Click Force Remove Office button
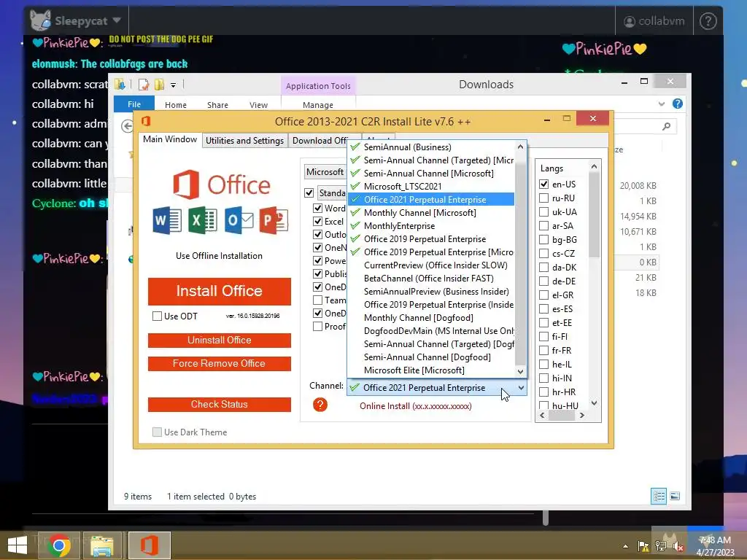Image resolution: width=747 pixels, height=560 pixels. click(219, 363)
